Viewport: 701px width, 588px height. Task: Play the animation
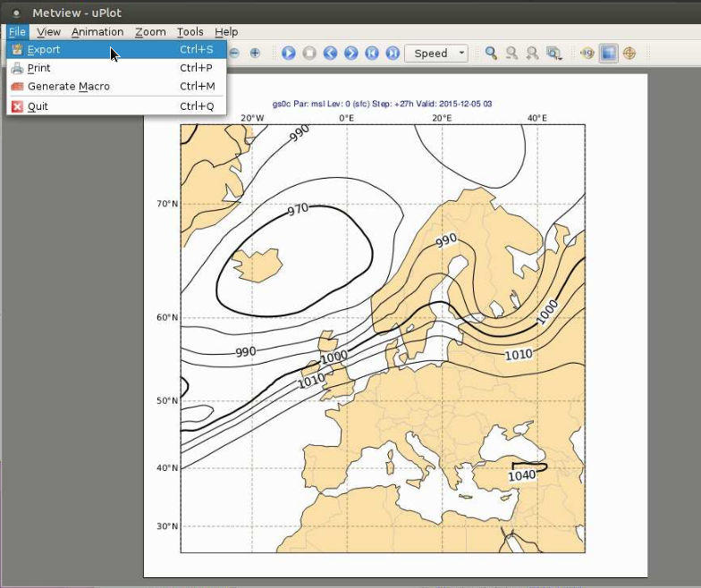pos(288,54)
